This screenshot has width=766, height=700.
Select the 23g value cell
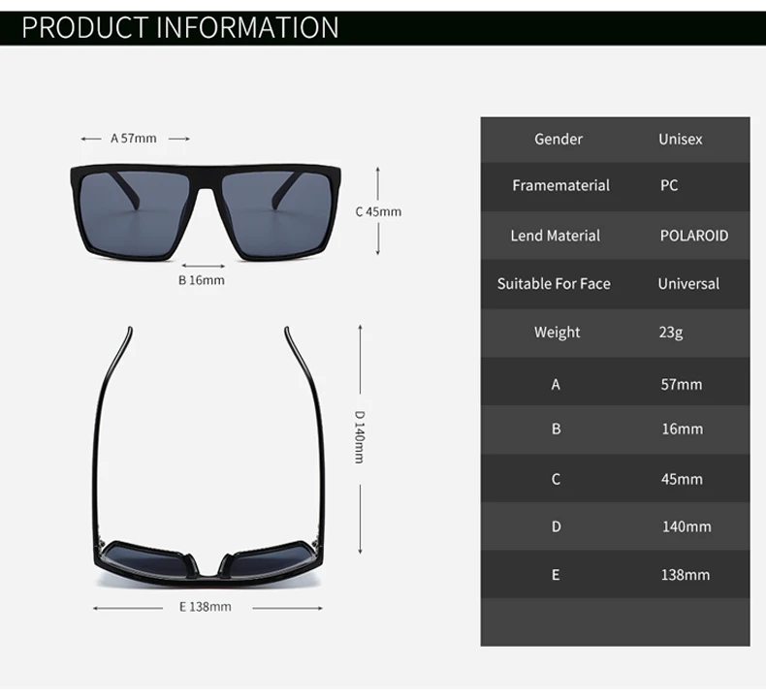[x=671, y=333]
